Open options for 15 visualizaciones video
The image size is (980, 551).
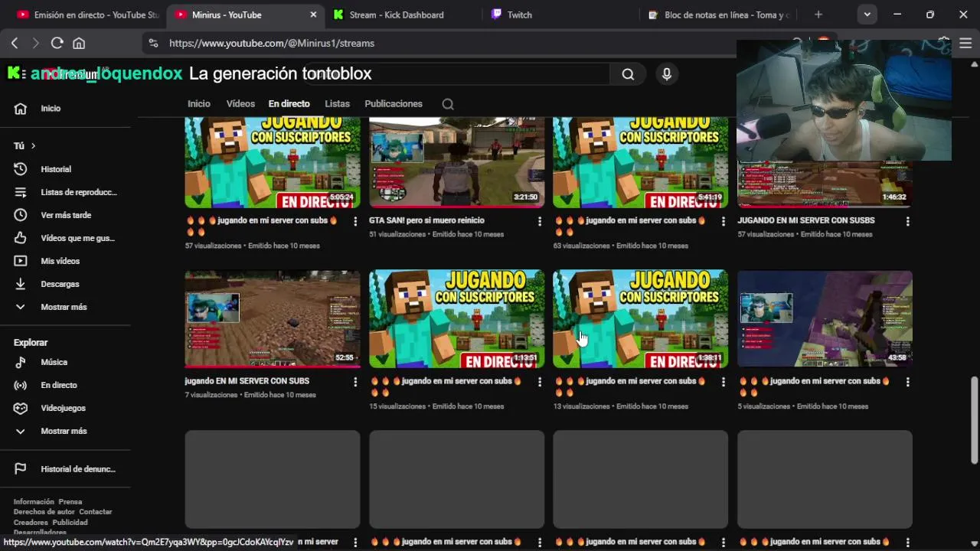click(539, 382)
